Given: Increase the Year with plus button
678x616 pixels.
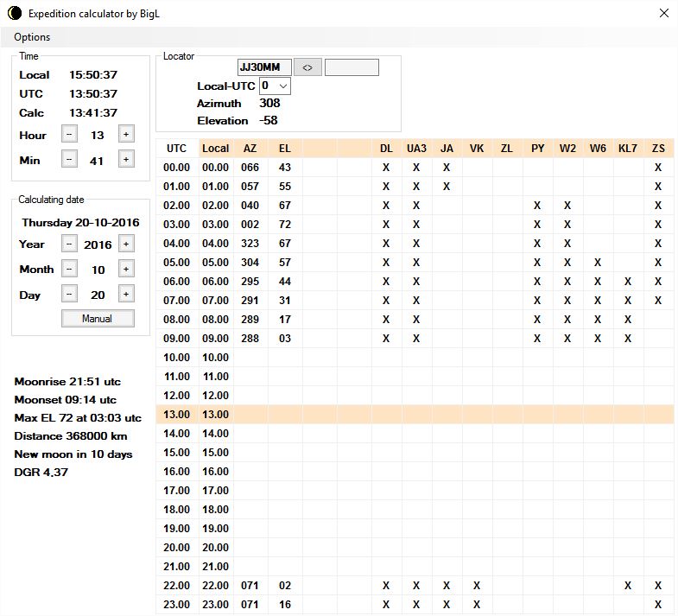Looking at the screenshot, I should click(x=125, y=244).
